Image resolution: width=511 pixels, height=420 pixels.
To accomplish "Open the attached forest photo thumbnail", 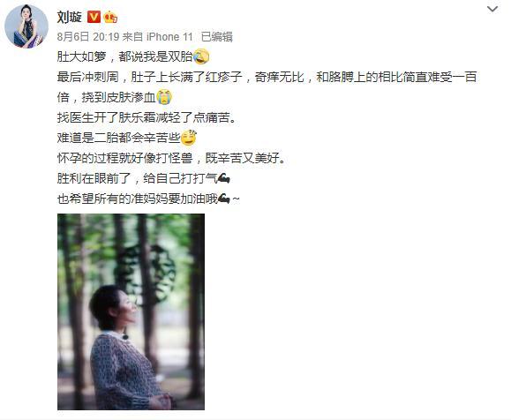I will click(131, 311).
